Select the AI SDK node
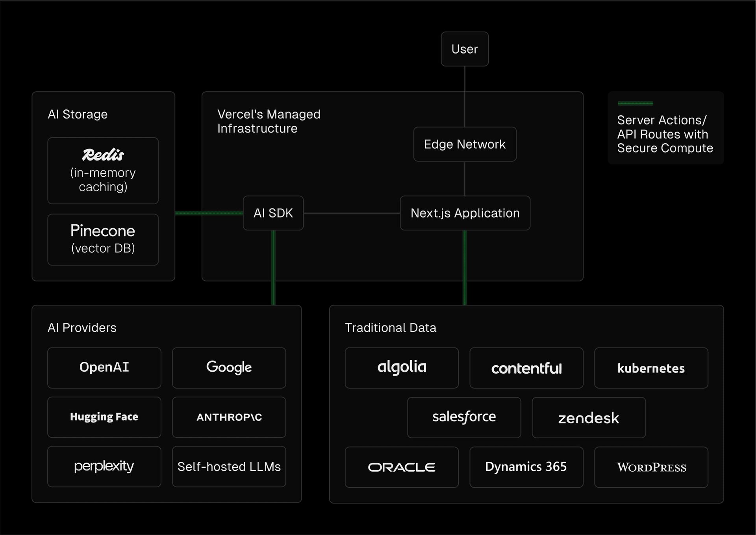Screen dimensions: 756x535 pyautogui.click(x=273, y=213)
